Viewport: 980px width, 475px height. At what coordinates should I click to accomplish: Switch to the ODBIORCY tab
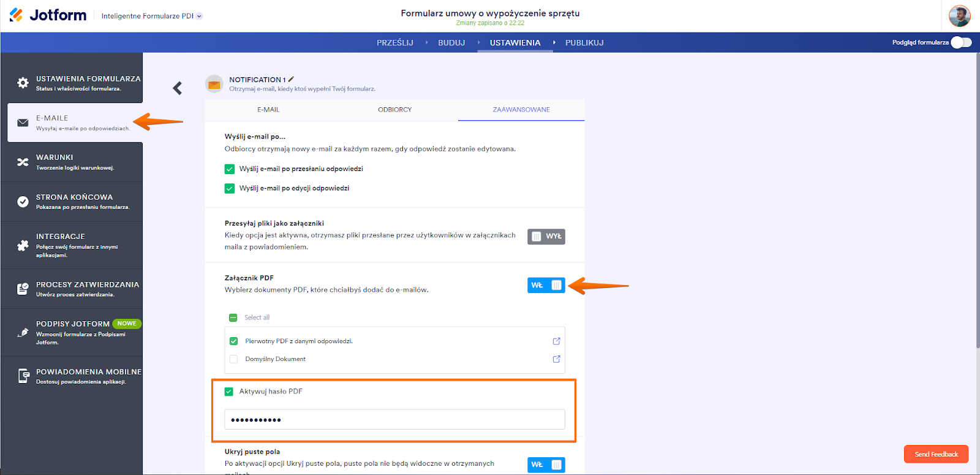pyautogui.click(x=394, y=110)
